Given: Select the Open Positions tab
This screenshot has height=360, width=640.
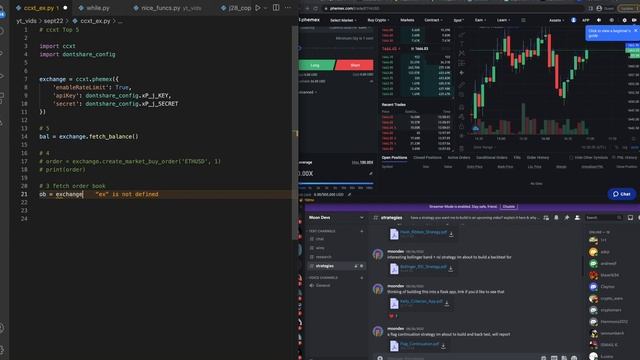Looking at the screenshot, I should [394, 158].
